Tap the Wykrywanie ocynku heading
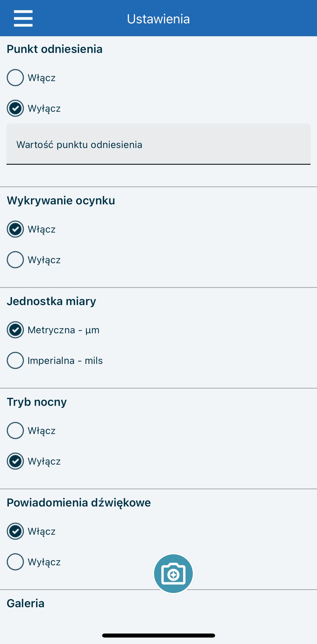Viewport: 317px width, 644px height. (x=61, y=201)
